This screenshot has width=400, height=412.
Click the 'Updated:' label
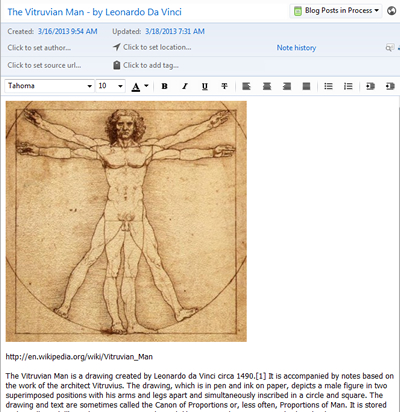click(x=127, y=31)
